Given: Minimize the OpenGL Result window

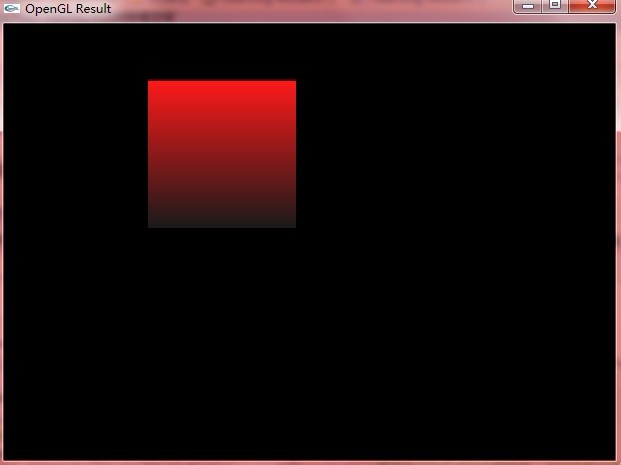Looking at the screenshot, I should (527, 6).
